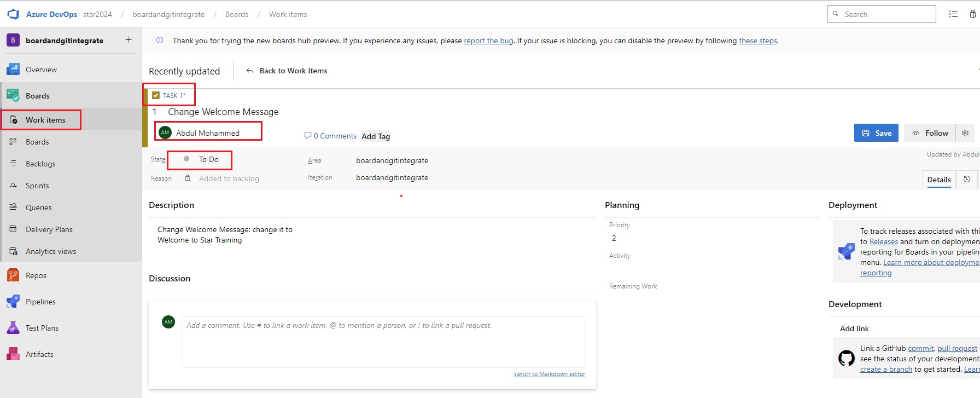Click the GitHub logo in Development section
The width and height of the screenshot is (980, 398).
tap(847, 359)
